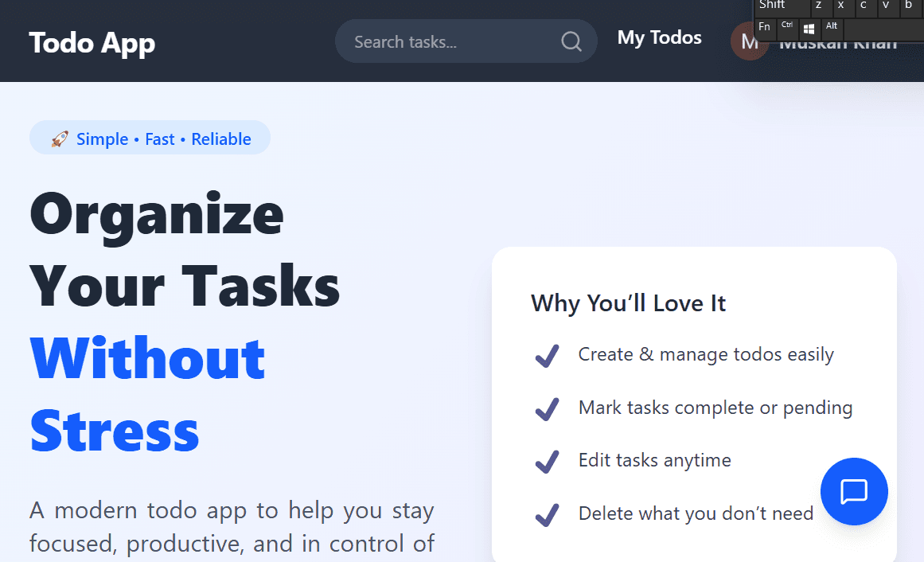Click the checkmark beside Mark tasks complete
The height and width of the screenshot is (562, 924).
[x=547, y=408]
